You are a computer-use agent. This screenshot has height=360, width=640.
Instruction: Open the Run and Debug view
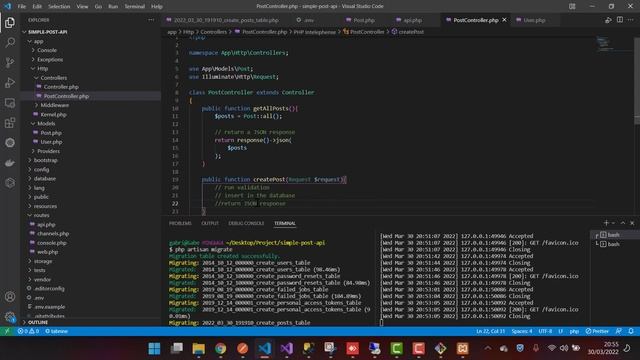(x=10, y=82)
